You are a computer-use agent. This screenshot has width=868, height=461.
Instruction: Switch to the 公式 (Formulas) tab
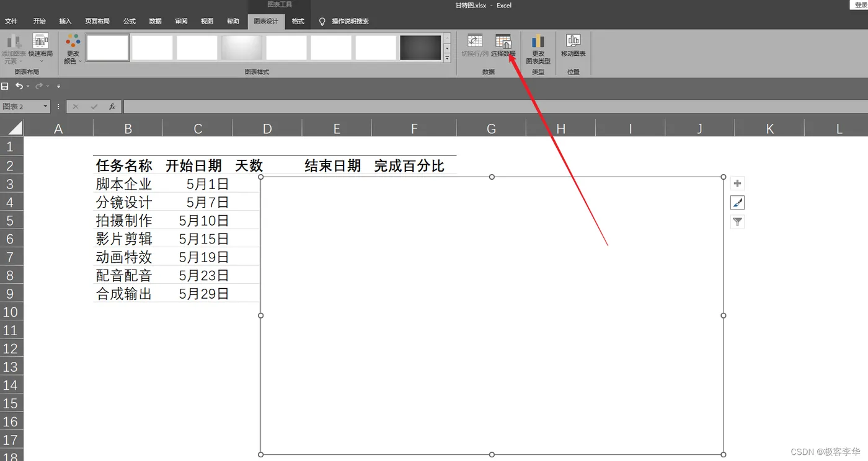(x=129, y=21)
